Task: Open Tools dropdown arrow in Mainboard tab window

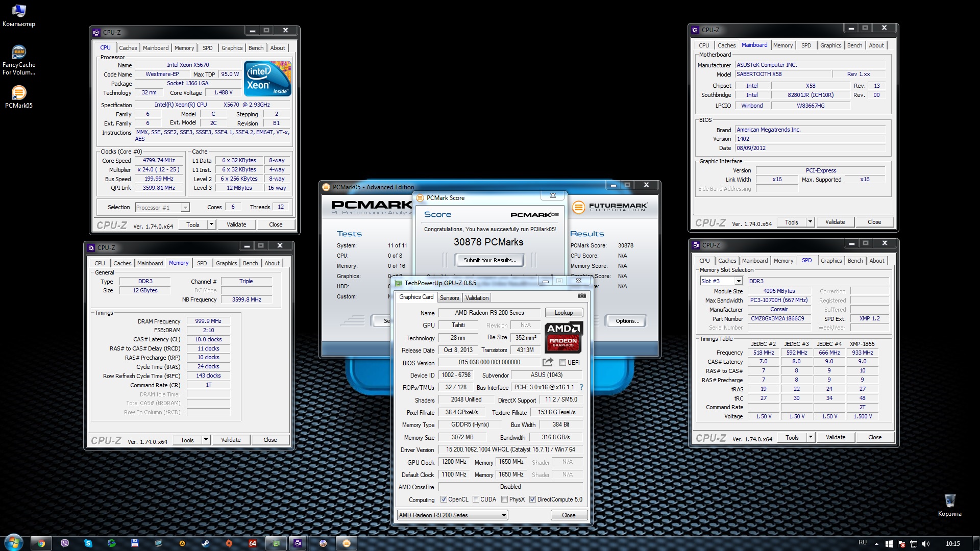Action: coord(810,222)
